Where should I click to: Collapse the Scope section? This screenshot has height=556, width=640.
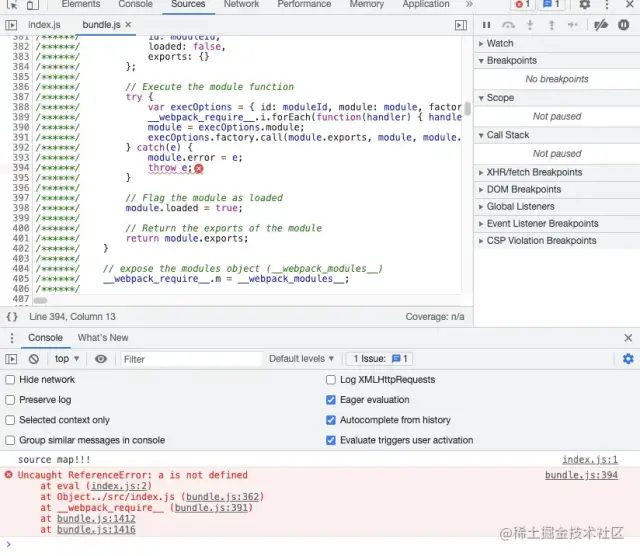(557, 98)
